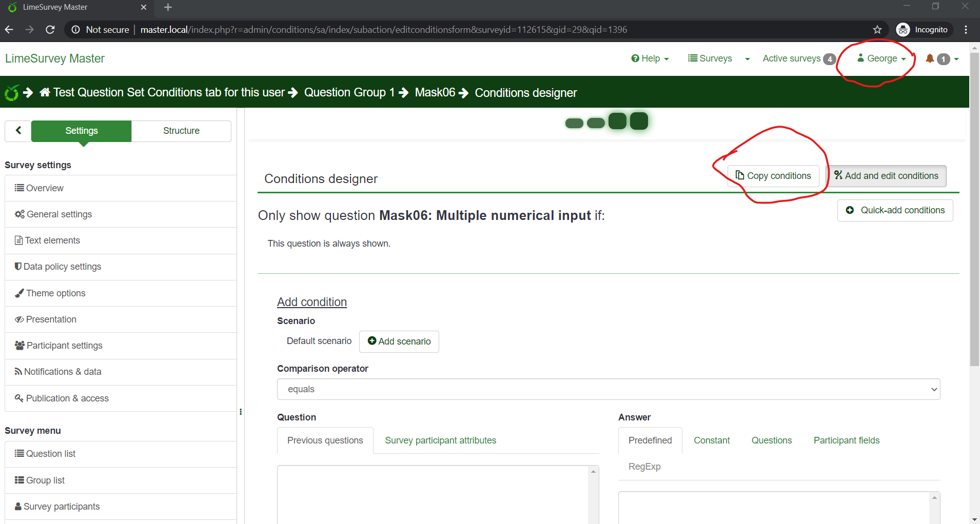Viewport: 980px width, 524px height.
Task: Click Quick-add conditions button
Action: (895, 210)
